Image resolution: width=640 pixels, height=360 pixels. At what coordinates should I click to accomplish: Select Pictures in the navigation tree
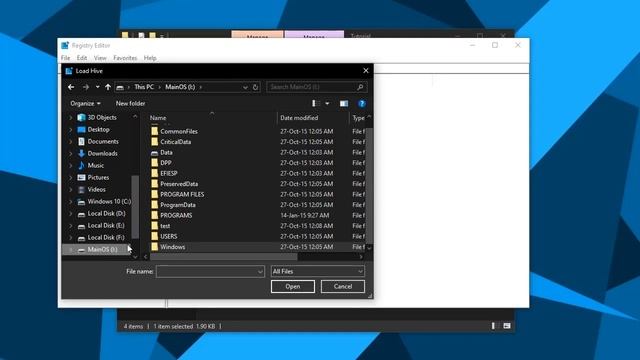coord(98,178)
